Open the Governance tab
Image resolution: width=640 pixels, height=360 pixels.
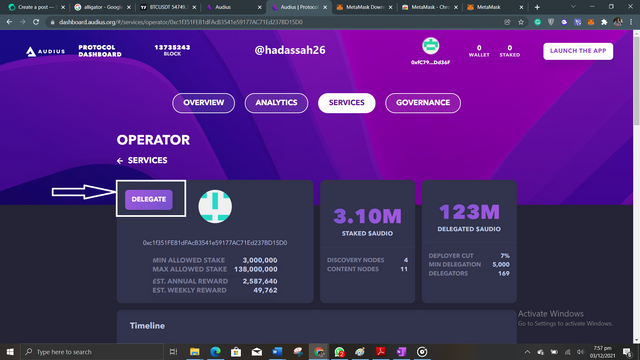pyautogui.click(x=423, y=103)
